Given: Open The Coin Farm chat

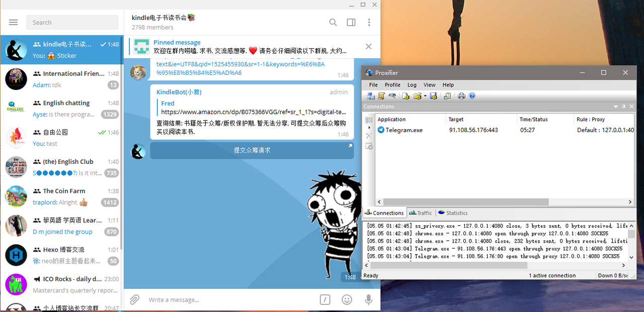Looking at the screenshot, I should [x=61, y=196].
